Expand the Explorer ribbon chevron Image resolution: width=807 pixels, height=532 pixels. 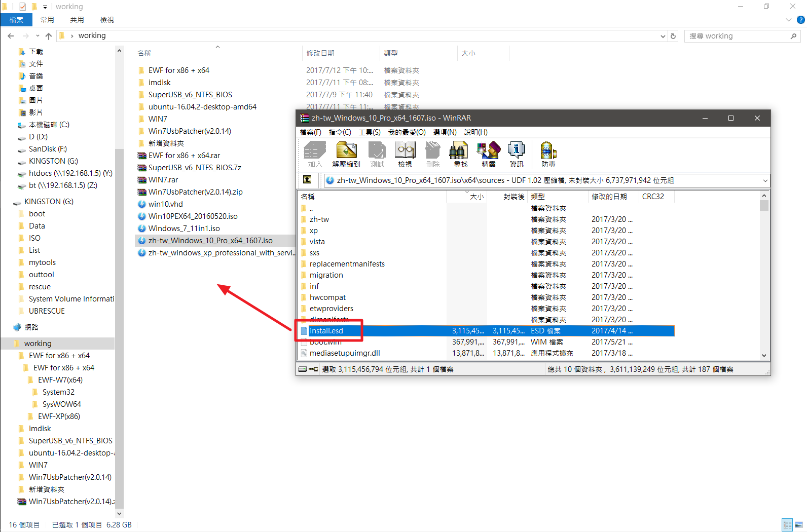pyautogui.click(x=788, y=20)
